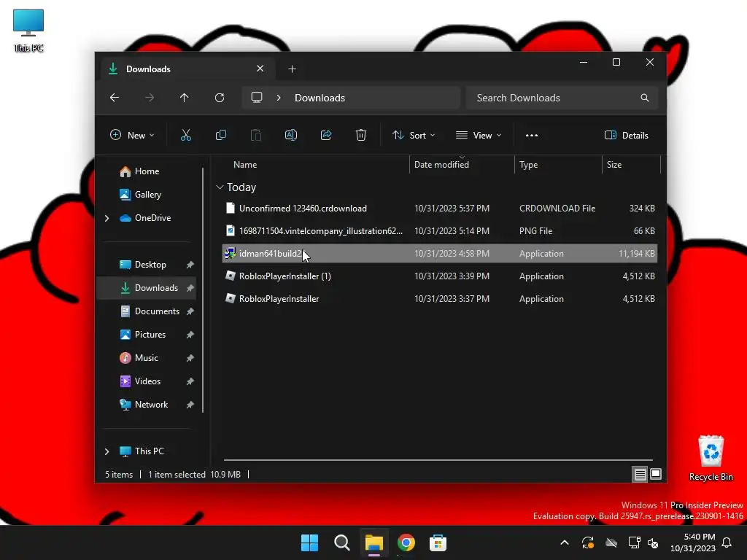Open the Windows Start menu
The width and height of the screenshot is (747, 560).
309,542
